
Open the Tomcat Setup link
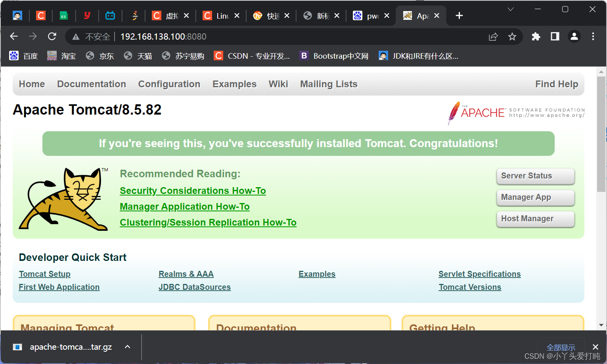45,274
